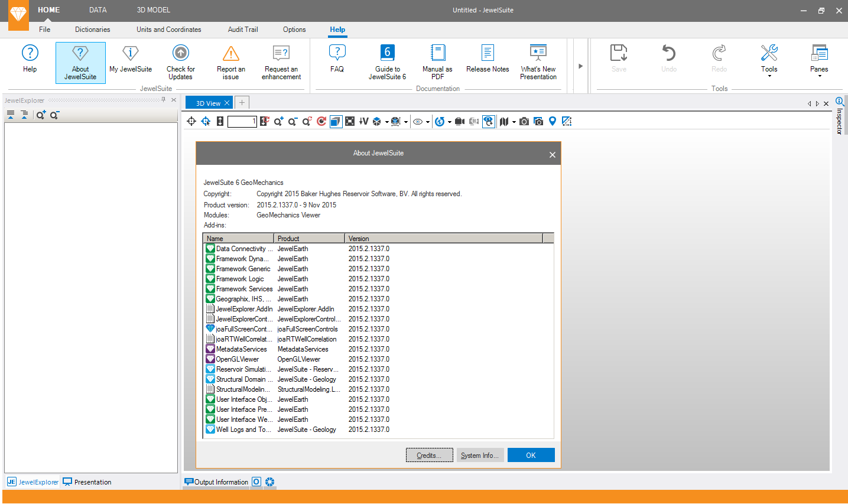Launch What's New Presentation
This screenshot has width=848, height=504.
pyautogui.click(x=538, y=62)
